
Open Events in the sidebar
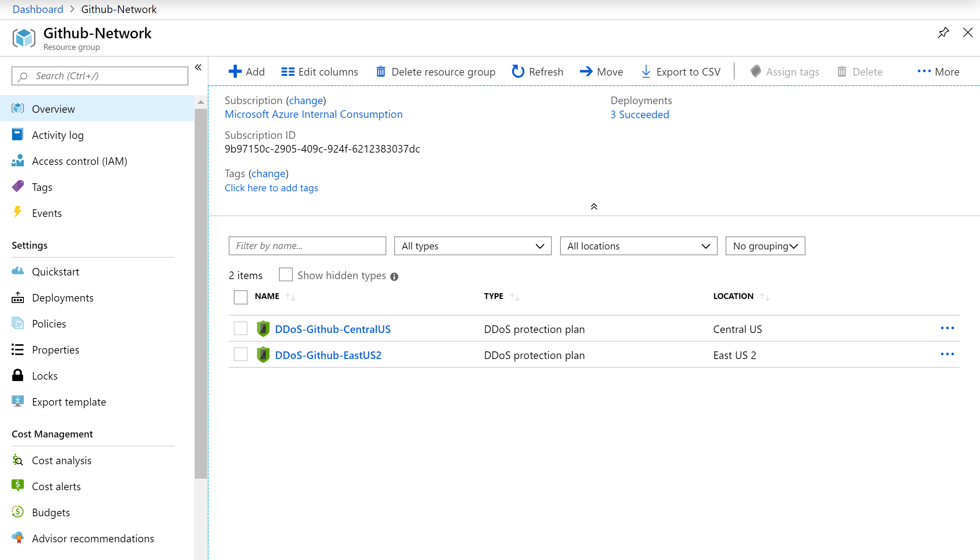97,213
